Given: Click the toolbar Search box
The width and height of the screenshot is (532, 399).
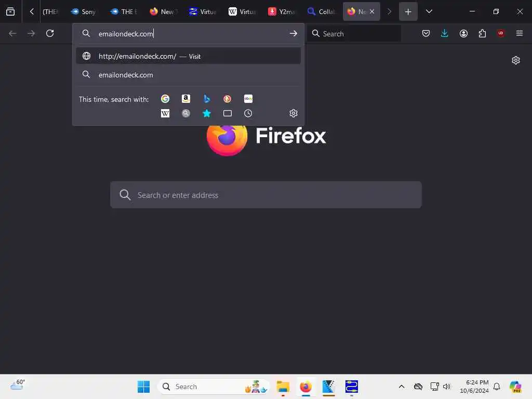Looking at the screenshot, I should point(354,34).
